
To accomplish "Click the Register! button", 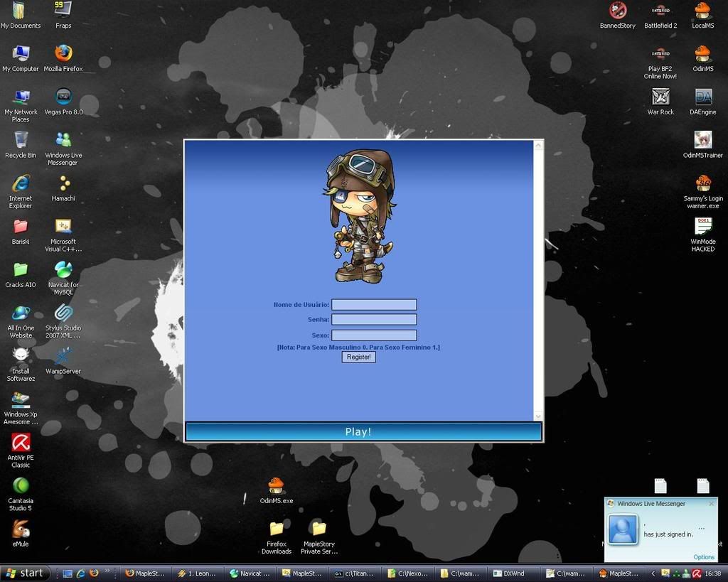I will tap(358, 357).
